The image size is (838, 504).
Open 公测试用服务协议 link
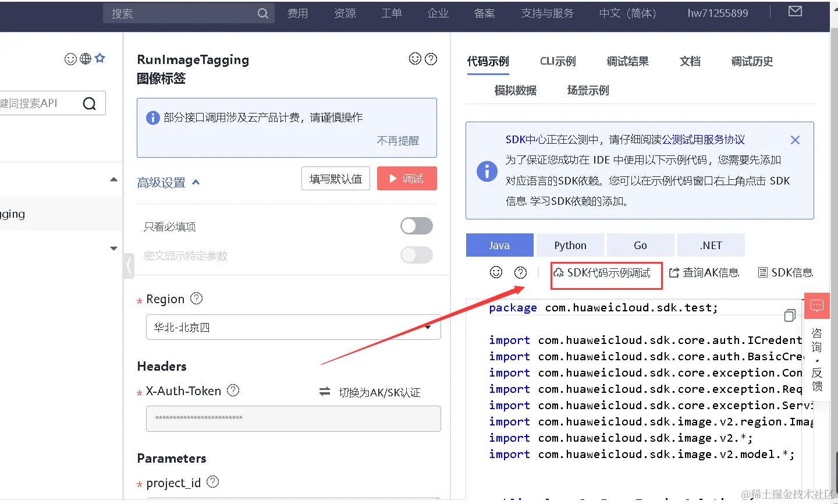(x=703, y=140)
